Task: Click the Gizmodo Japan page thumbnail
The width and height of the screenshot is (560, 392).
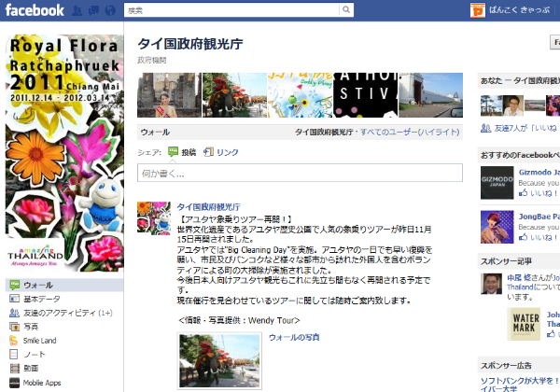Action: click(x=497, y=183)
